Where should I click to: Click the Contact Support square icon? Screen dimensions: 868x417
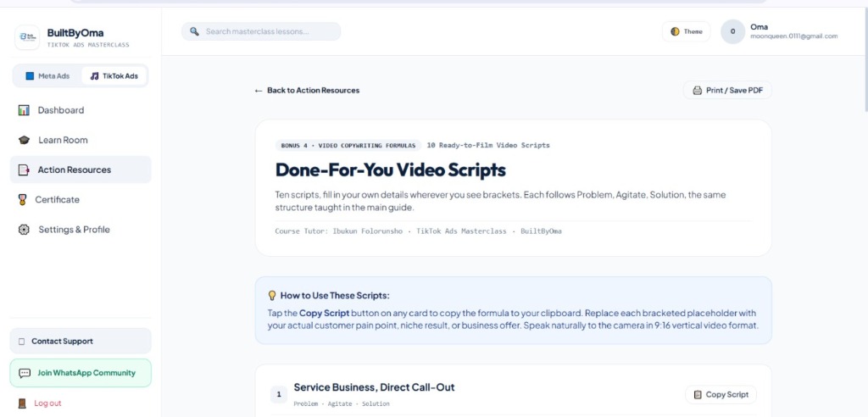point(21,342)
